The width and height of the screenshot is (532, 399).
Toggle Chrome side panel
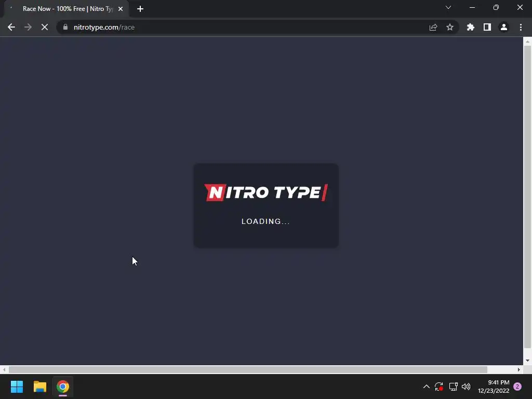click(x=487, y=27)
